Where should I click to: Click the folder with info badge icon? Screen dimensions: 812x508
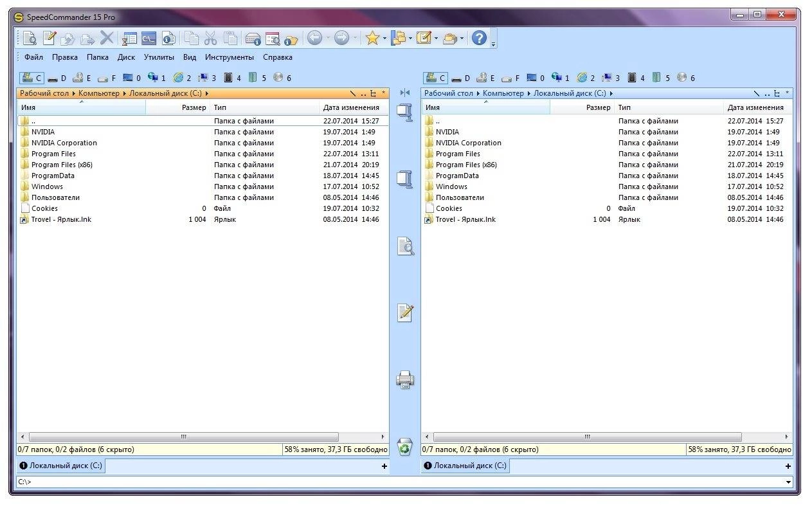click(291, 39)
